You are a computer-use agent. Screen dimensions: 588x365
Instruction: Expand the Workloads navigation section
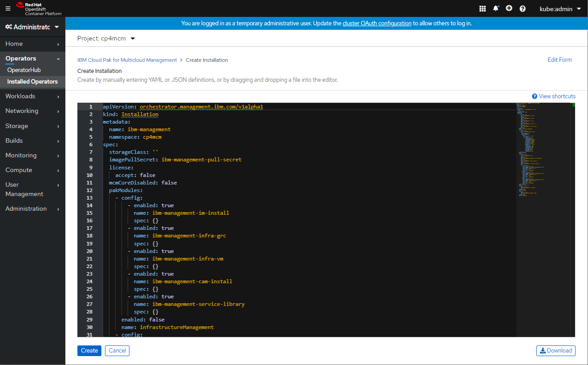point(32,96)
